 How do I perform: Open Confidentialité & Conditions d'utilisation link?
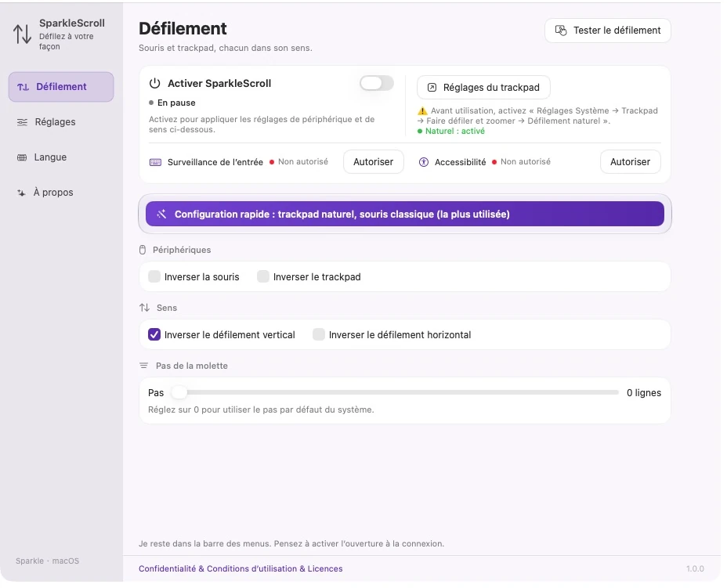tap(241, 568)
